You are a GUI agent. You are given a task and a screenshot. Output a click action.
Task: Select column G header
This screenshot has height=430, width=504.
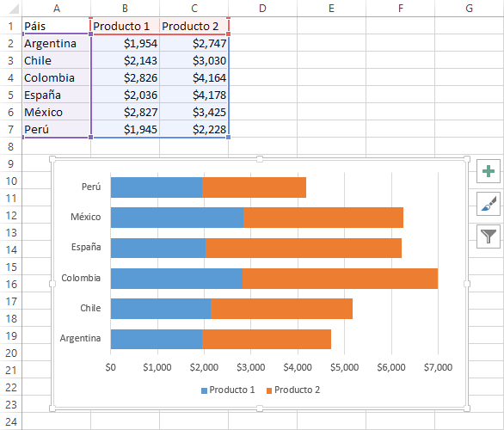(x=470, y=9)
